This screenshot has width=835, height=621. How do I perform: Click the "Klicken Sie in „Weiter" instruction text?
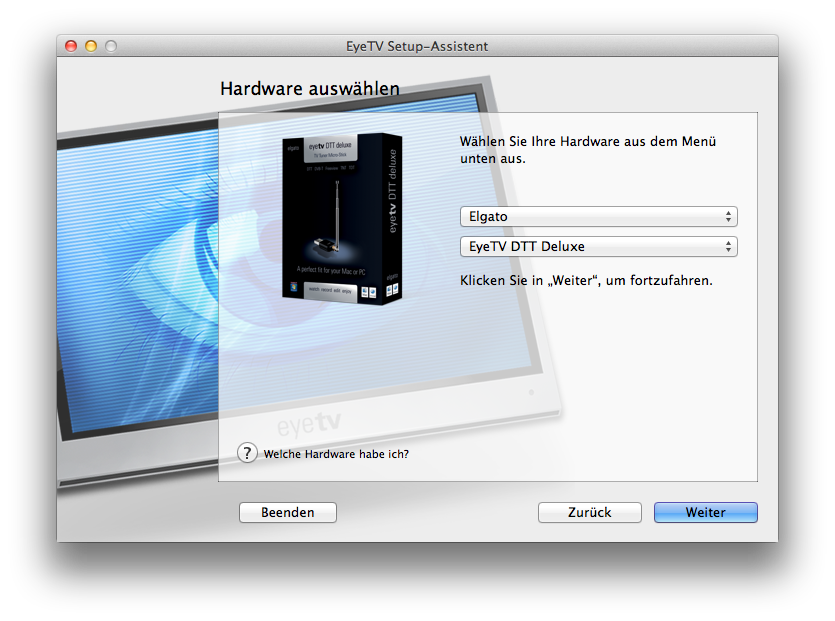click(x=586, y=281)
